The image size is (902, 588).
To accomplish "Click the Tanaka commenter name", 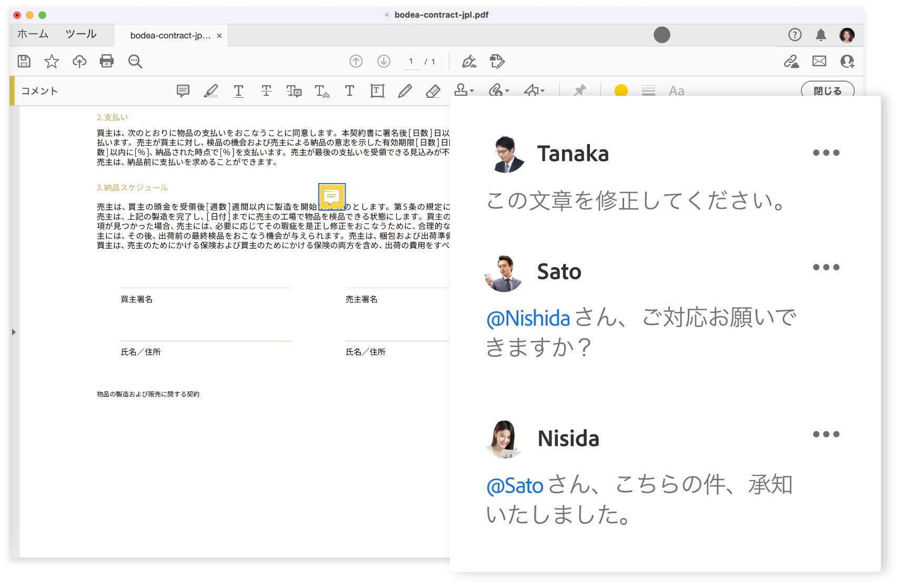I will click(x=573, y=154).
